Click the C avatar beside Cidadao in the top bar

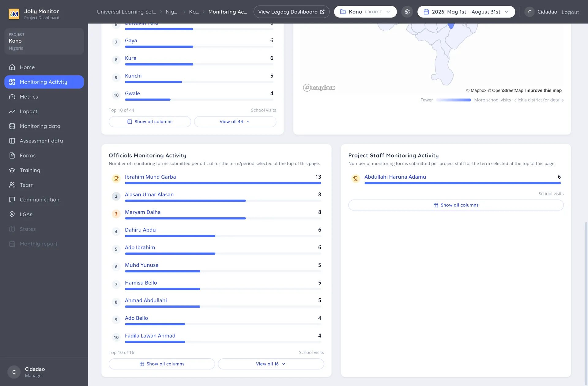[x=530, y=12]
